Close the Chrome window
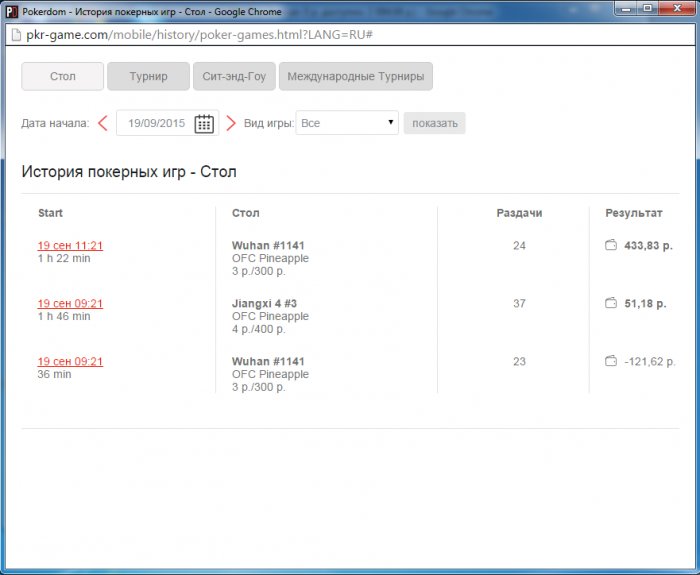Image resolution: width=700 pixels, height=575 pixels. (677, 8)
